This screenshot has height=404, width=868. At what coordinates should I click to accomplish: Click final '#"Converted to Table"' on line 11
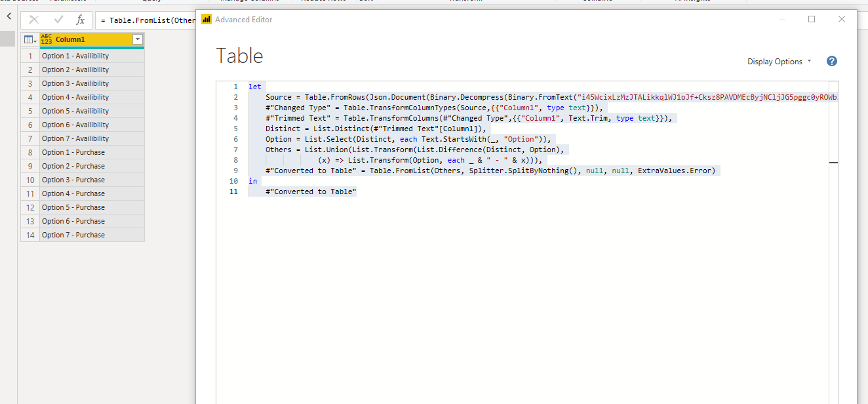[311, 192]
